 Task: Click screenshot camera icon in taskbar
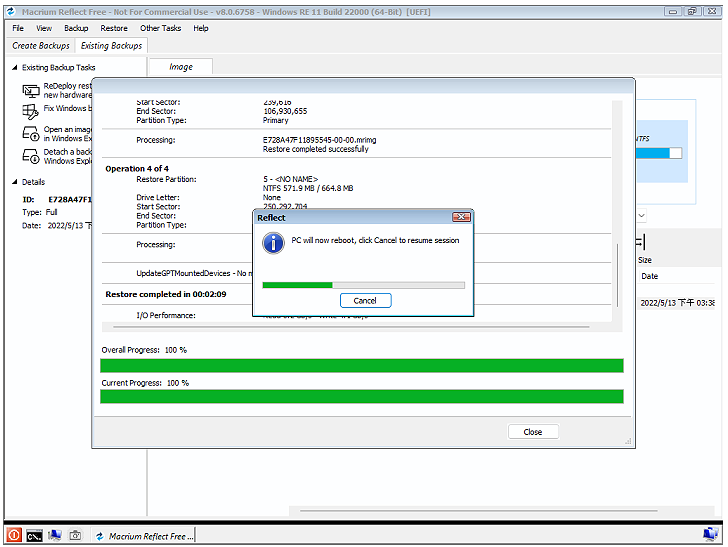tap(75, 535)
